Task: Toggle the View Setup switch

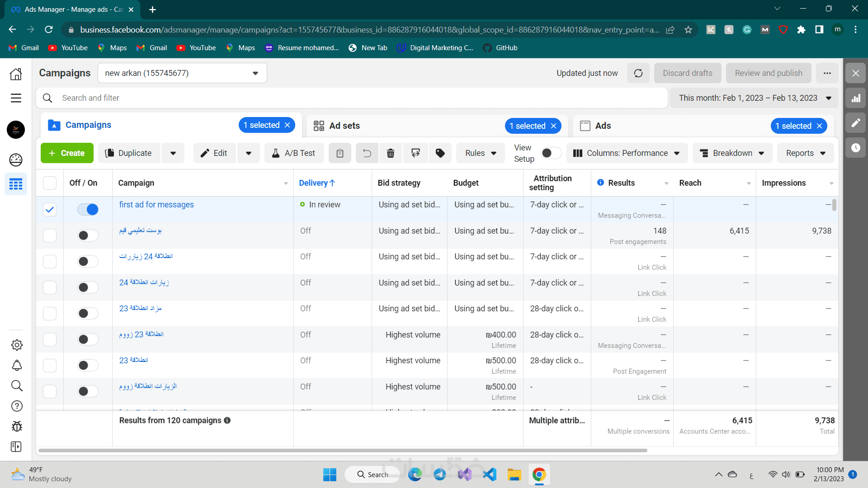Action: pyautogui.click(x=551, y=153)
